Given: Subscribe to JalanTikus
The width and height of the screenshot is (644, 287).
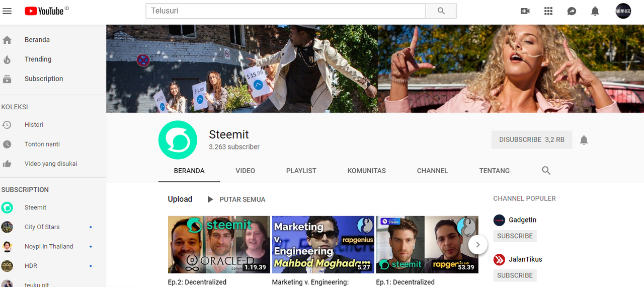Looking at the screenshot, I should (x=515, y=275).
